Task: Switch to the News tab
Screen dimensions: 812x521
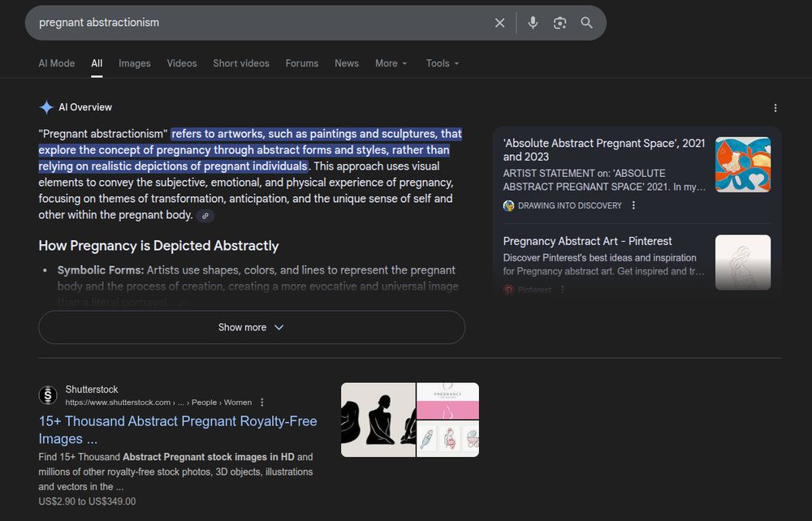Action: pos(347,63)
